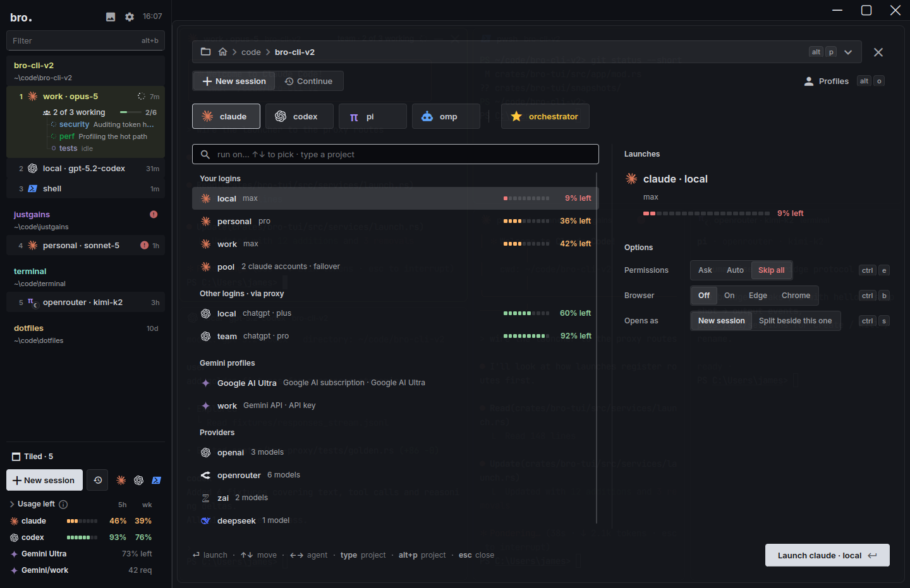Click the Tiled layout icon

[x=16, y=457]
